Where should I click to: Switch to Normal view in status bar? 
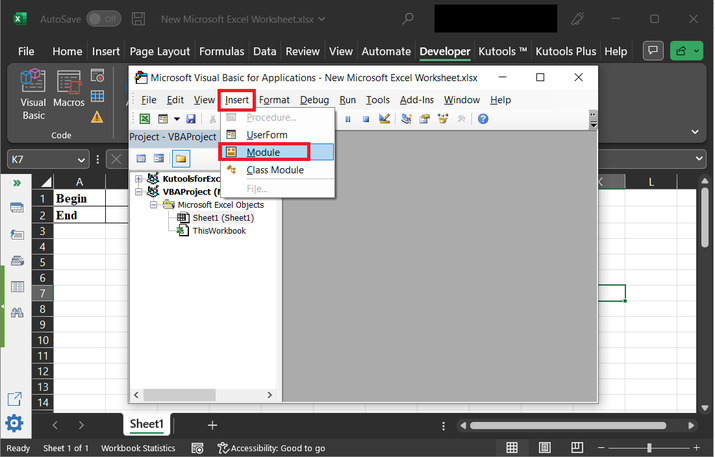point(512,448)
